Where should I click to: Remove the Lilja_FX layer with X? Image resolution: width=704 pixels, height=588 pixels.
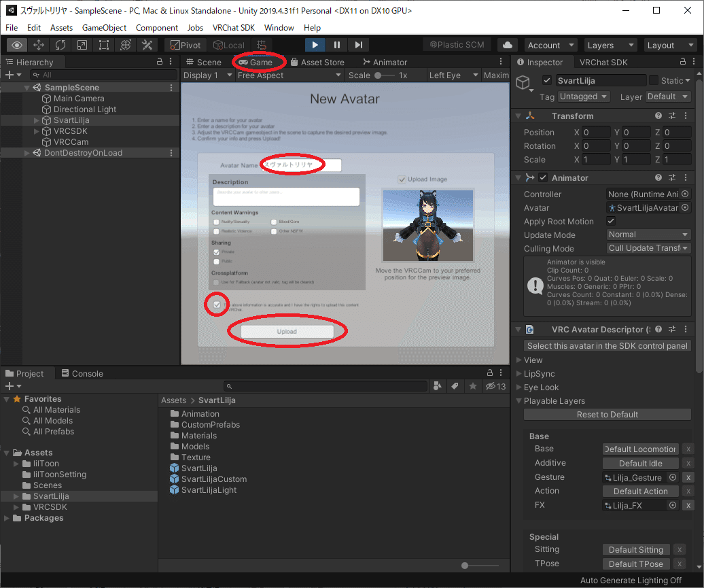(688, 505)
